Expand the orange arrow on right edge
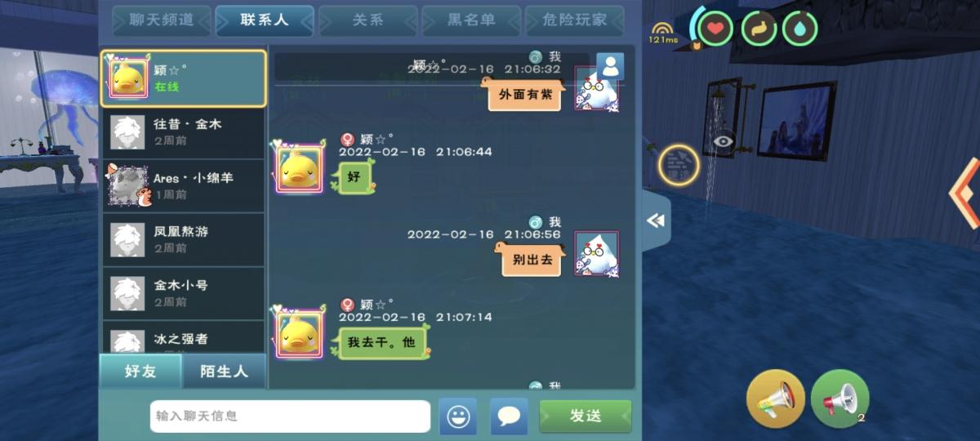Image resolution: width=980 pixels, height=441 pixels. pos(965,193)
